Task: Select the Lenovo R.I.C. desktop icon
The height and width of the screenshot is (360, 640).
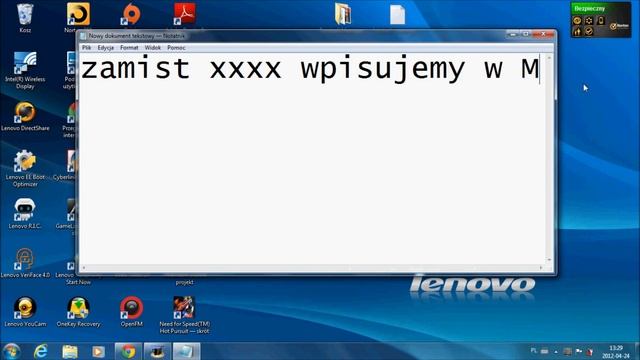Action: pos(25,213)
